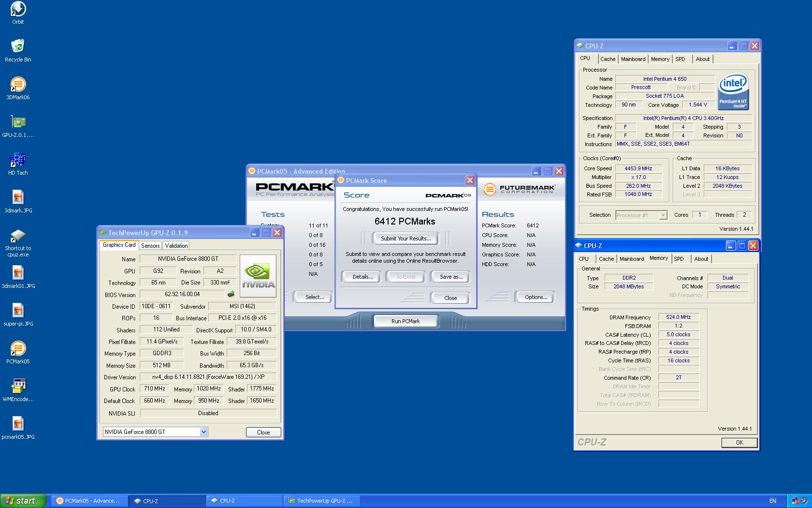Select the 3dmark01.JPG desktop file
812x508 pixels.
[x=18, y=277]
